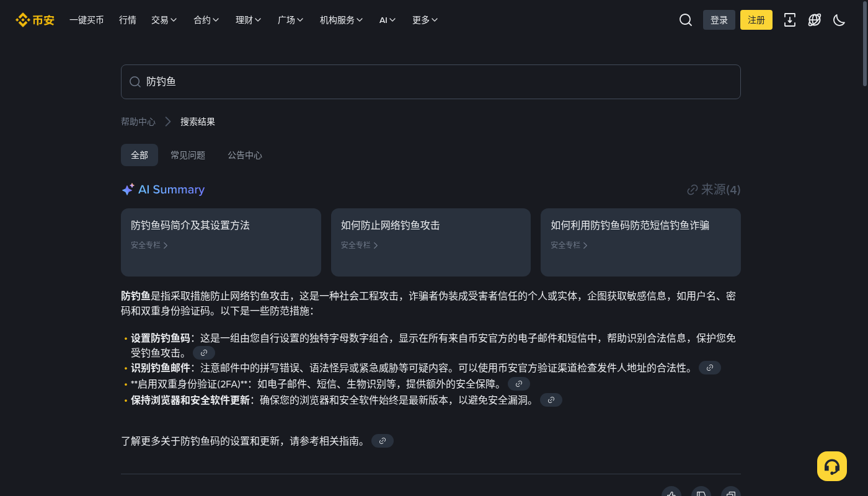Select the 全部 results tab
The image size is (868, 496).
tap(139, 155)
